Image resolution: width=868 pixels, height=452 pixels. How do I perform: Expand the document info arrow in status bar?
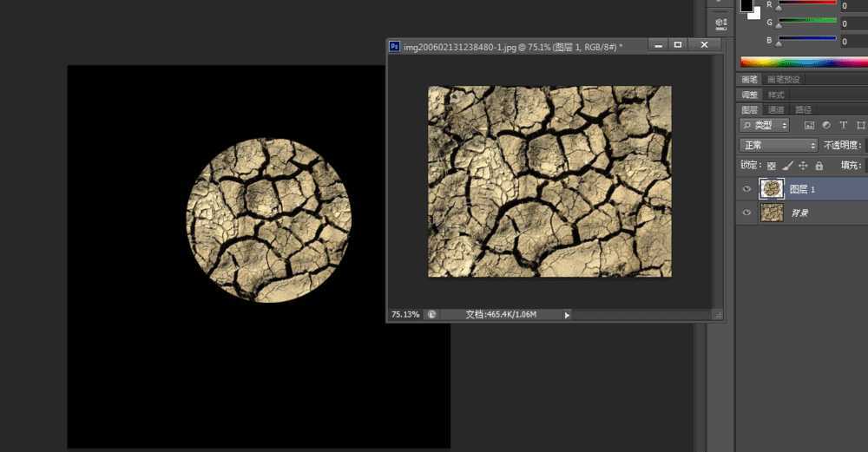[x=567, y=315]
